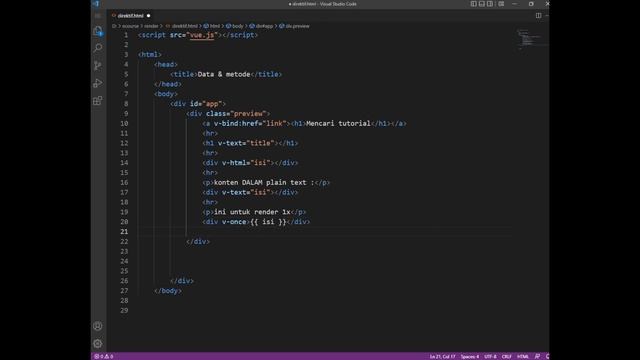Open the customize layout icon

[501, 4]
